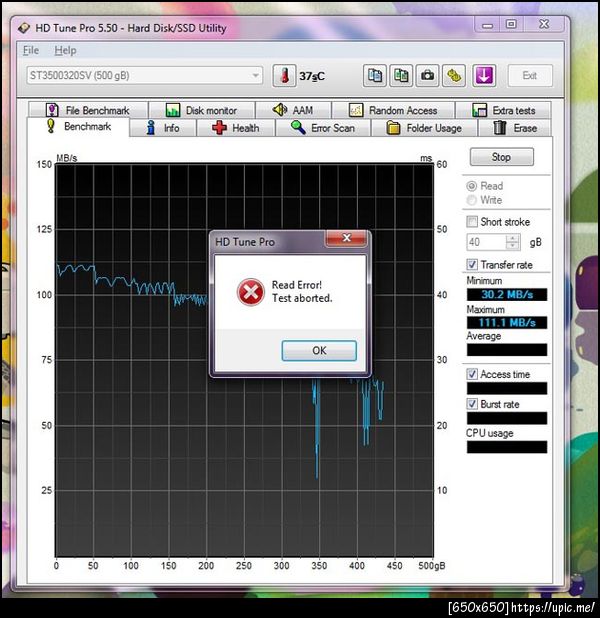The height and width of the screenshot is (618, 600).
Task: Click the Minimum value 30.2 MB/s
Action: tap(507, 294)
